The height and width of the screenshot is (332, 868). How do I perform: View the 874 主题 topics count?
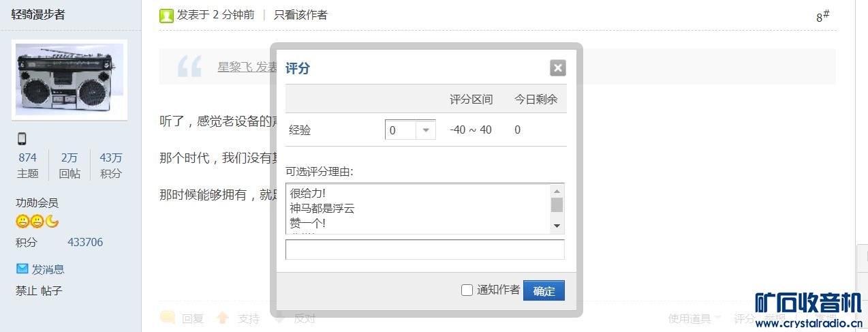(28, 157)
